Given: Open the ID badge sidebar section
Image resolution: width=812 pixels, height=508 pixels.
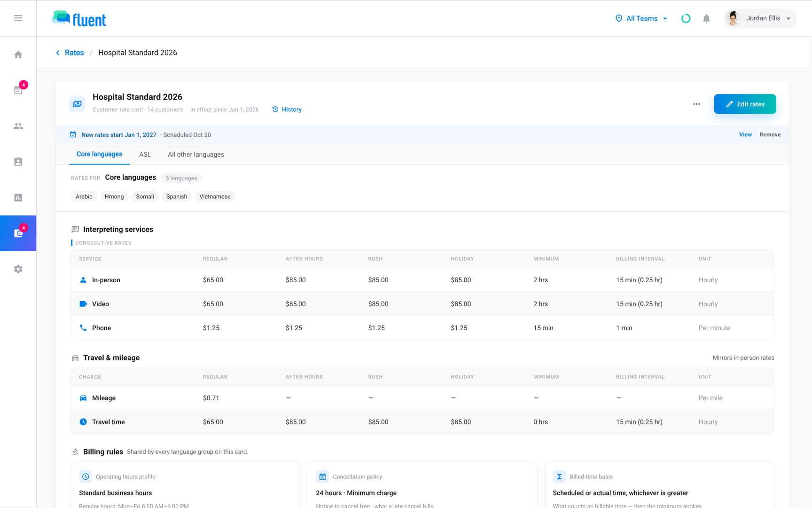Looking at the screenshot, I should coord(18,162).
